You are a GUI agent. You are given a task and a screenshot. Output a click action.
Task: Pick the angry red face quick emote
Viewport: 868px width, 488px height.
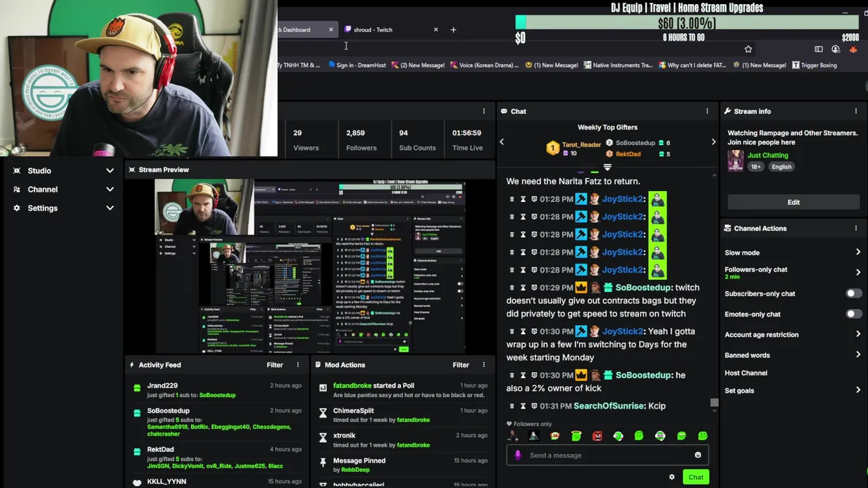(597, 436)
